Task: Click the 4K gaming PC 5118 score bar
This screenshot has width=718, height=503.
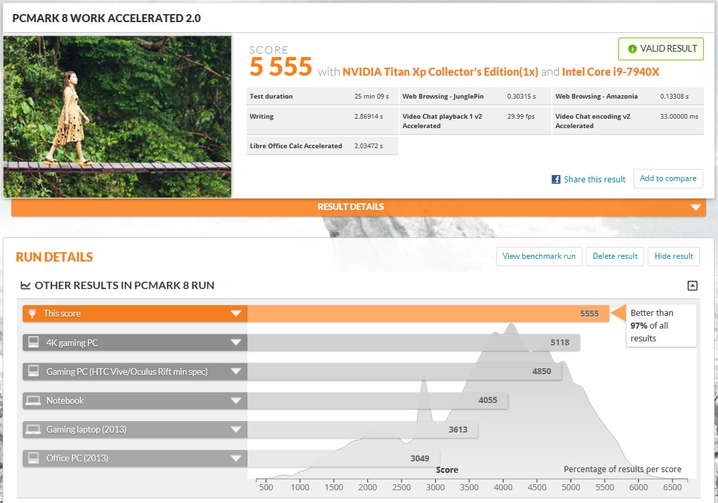Action: pyautogui.click(x=413, y=342)
